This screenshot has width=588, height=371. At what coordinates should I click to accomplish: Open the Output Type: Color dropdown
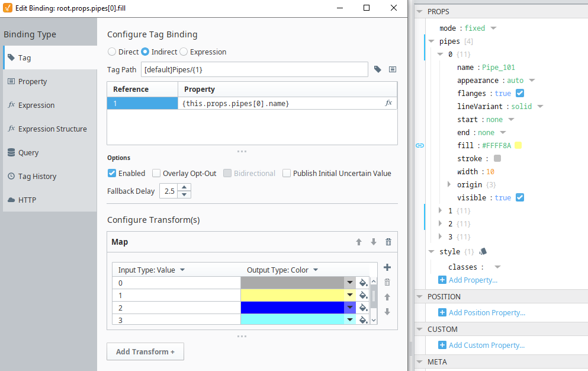point(282,270)
